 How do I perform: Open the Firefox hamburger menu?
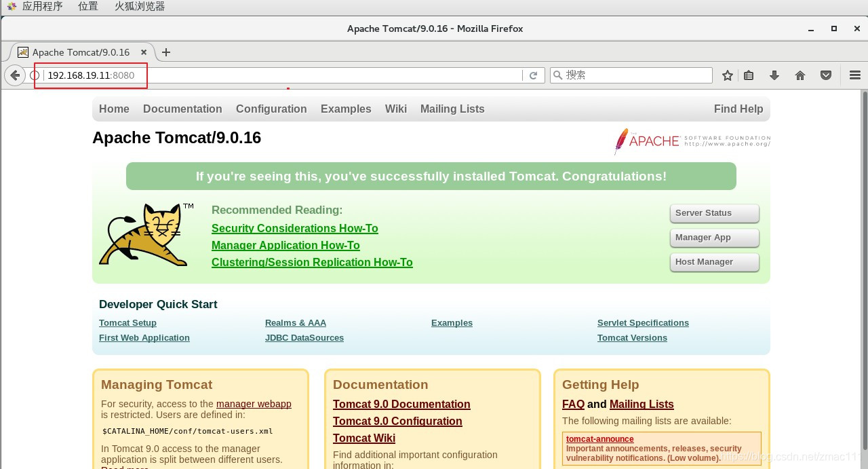click(854, 75)
